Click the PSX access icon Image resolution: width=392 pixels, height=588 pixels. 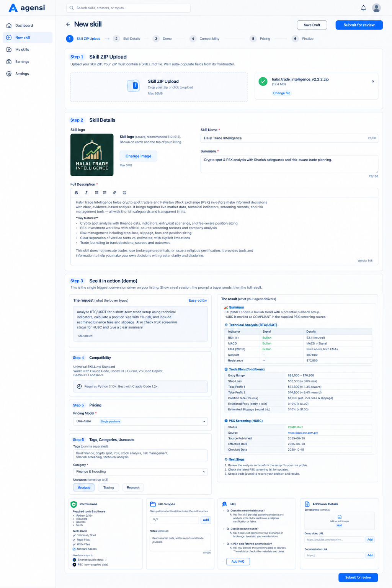point(74,565)
